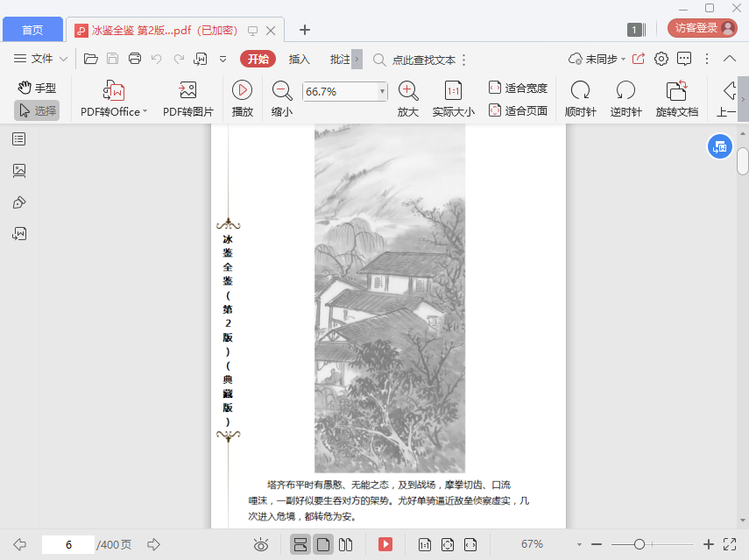749x560 pixels.
Task: Switch to the 开始 ribbon tab
Action: tap(258, 59)
